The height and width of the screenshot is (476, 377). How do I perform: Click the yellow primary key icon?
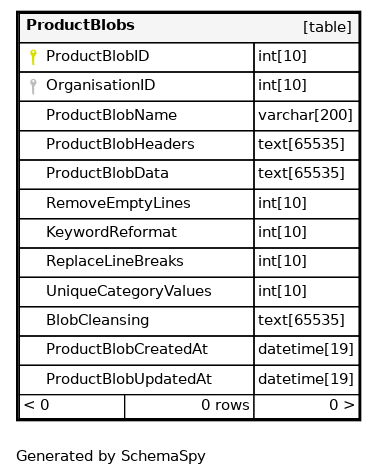tap(33, 57)
